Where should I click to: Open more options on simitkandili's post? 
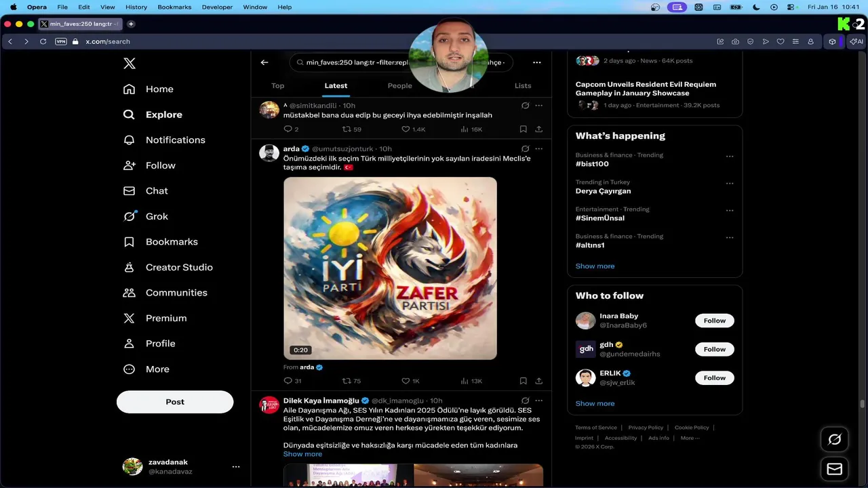click(x=538, y=106)
